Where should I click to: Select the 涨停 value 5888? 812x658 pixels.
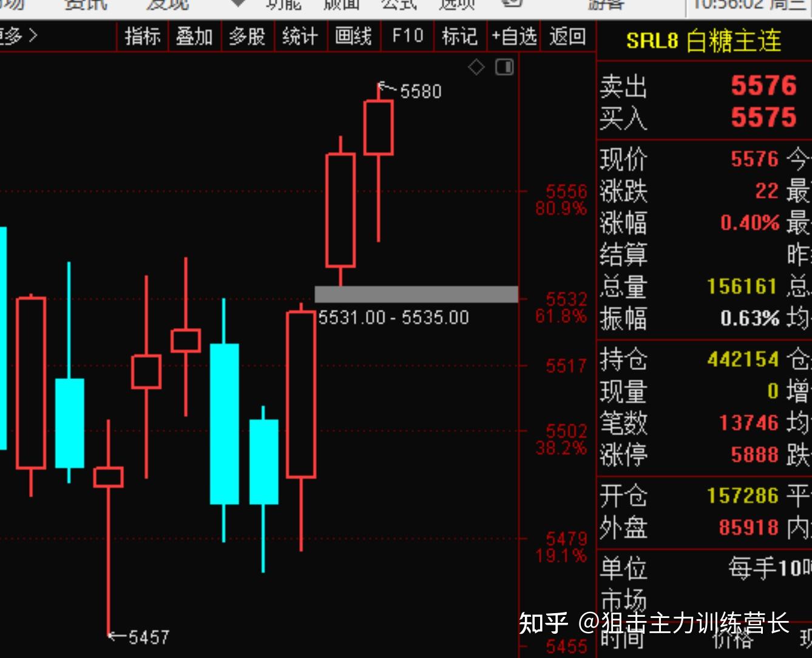(754, 454)
